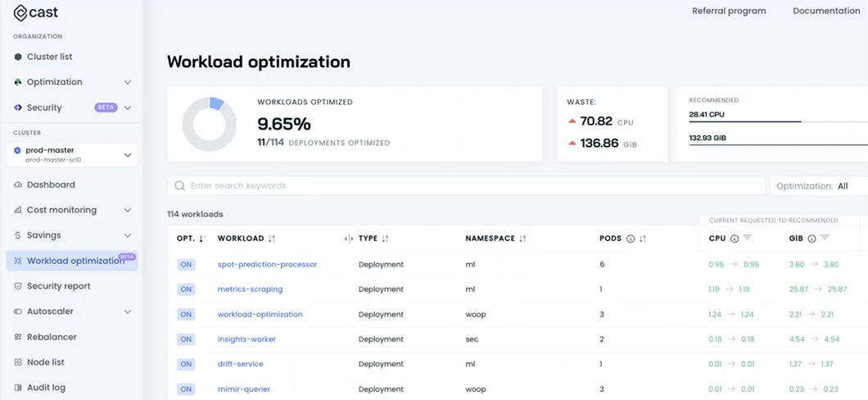Image resolution: width=868 pixels, height=400 pixels.
Task: Open Cluster list in sidebar
Action: click(49, 57)
